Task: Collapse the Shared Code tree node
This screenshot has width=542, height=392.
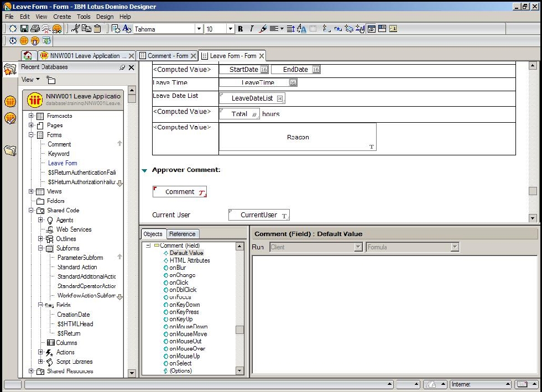Action: 31,210
